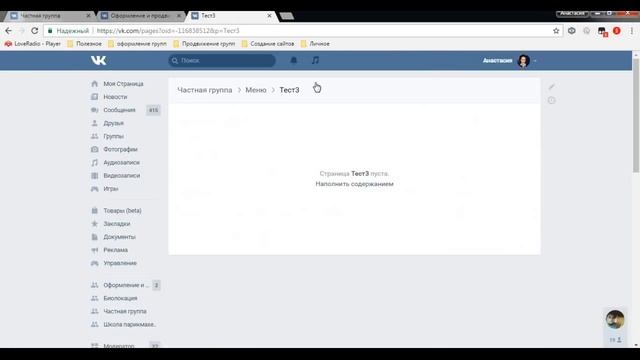Go to Моя Страница in the sidebar
640x360 pixels.
pyautogui.click(x=123, y=84)
